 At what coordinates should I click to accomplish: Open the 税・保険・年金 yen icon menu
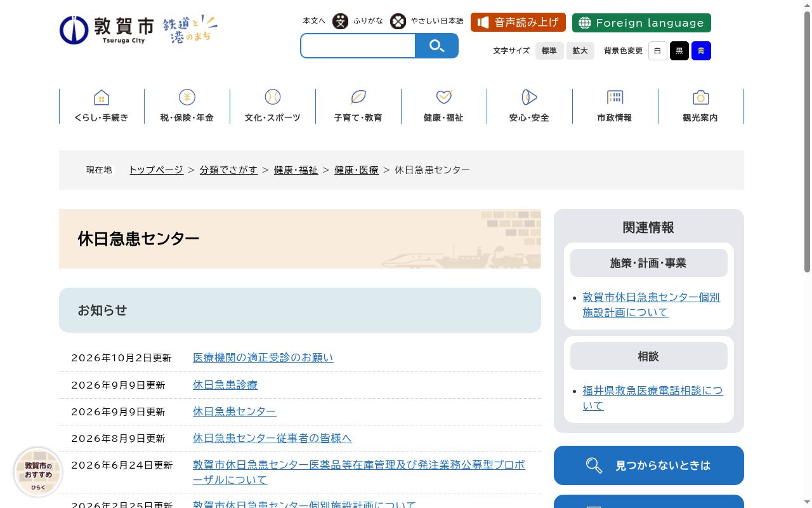point(187,106)
